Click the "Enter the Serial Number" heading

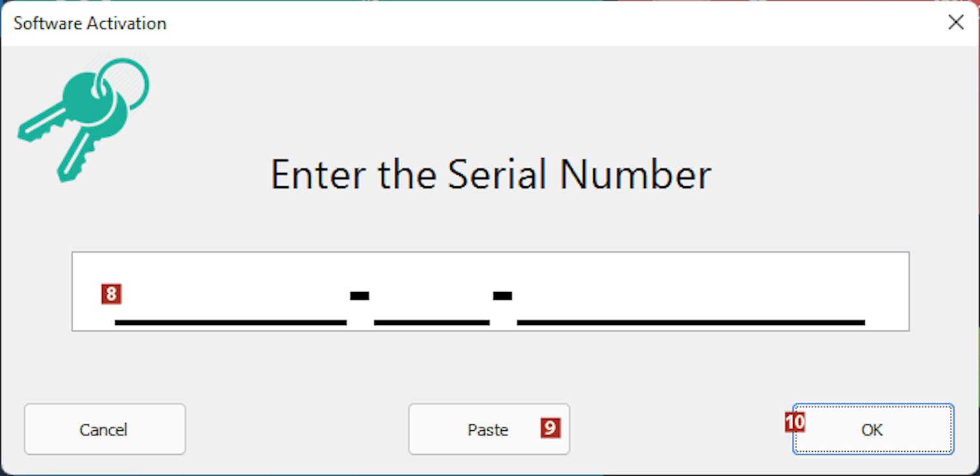[491, 174]
